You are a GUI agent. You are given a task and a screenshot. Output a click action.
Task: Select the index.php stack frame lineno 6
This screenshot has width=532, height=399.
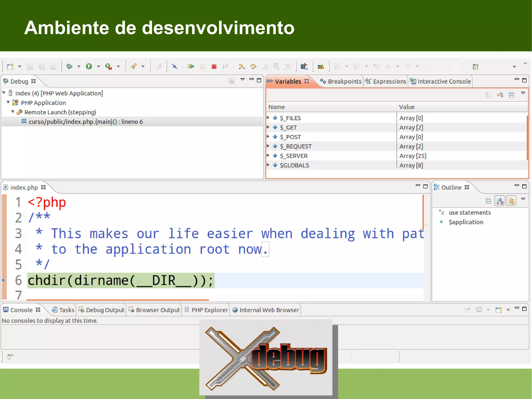[132, 122]
